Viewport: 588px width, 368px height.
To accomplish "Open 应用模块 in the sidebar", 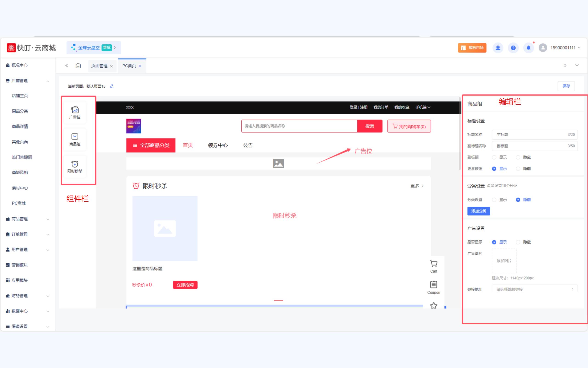I will click(x=20, y=280).
